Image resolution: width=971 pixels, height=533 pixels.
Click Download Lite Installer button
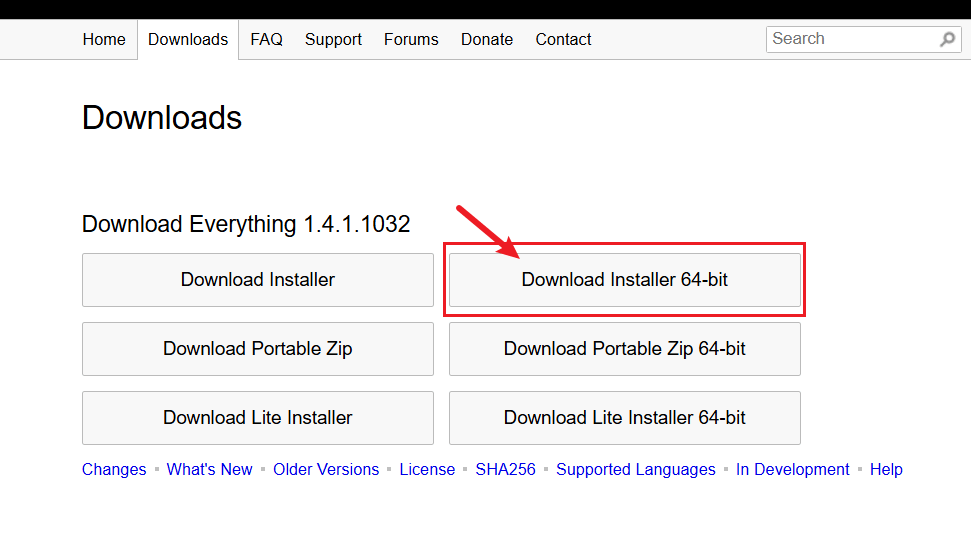click(258, 418)
